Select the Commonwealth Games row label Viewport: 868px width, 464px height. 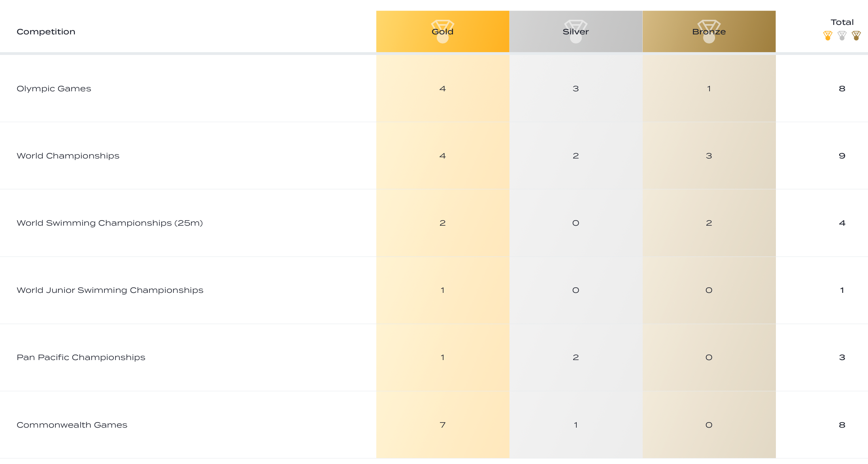click(x=72, y=425)
